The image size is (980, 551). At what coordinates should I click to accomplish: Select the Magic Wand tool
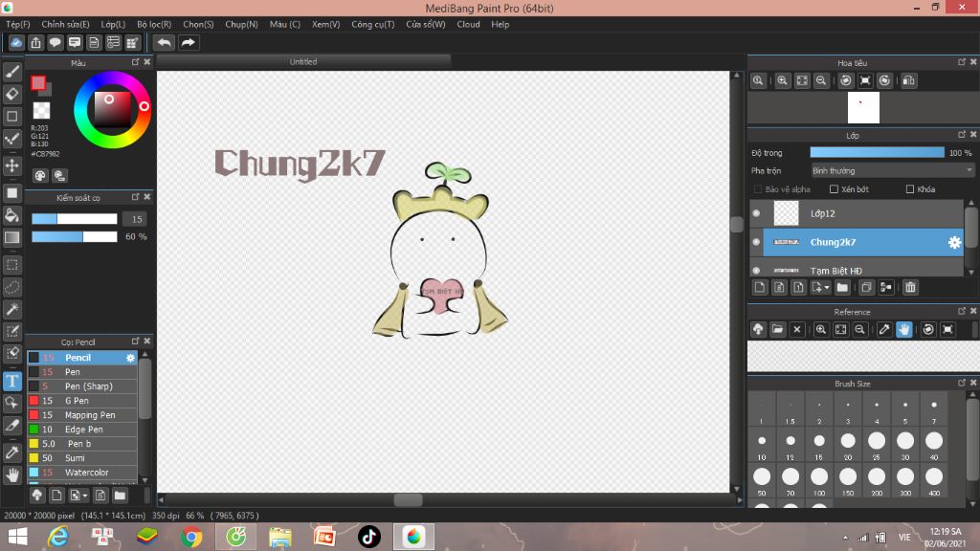tap(11, 309)
